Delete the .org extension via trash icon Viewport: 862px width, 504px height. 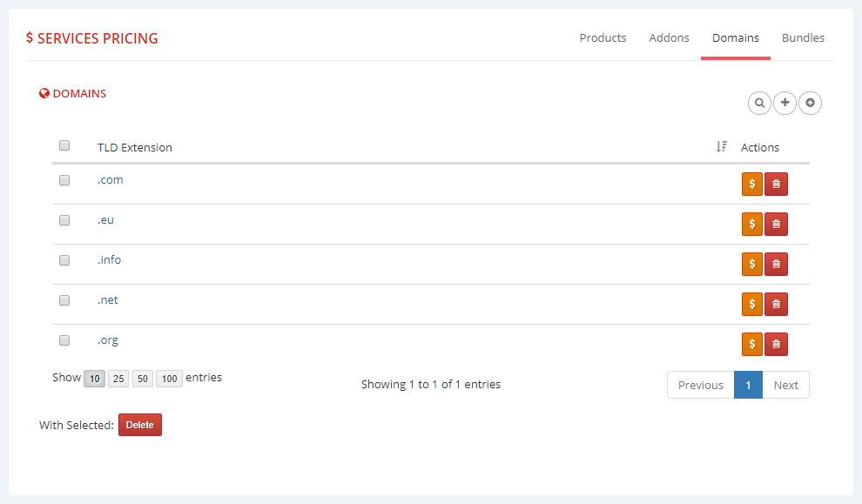(776, 344)
